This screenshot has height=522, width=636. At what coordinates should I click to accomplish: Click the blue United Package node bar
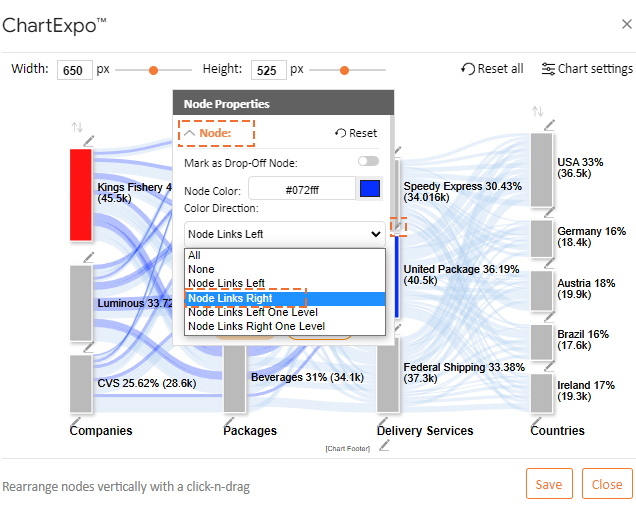397,277
